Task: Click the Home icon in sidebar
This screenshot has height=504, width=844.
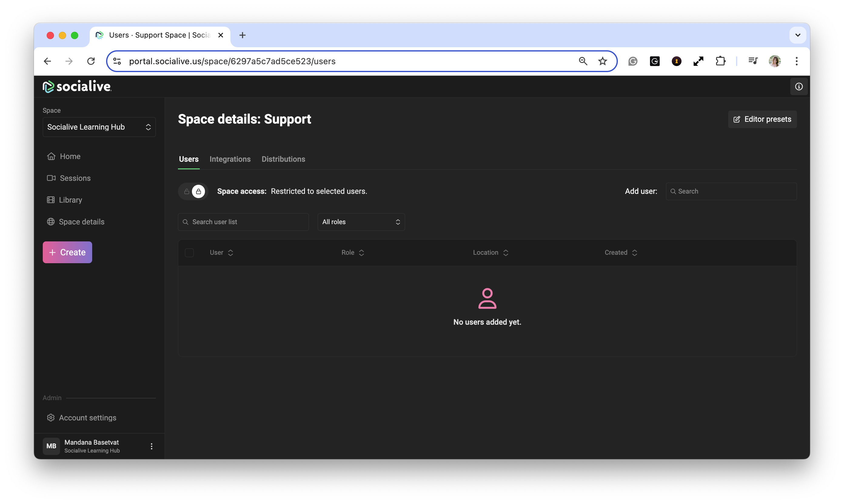Action: [x=51, y=156]
